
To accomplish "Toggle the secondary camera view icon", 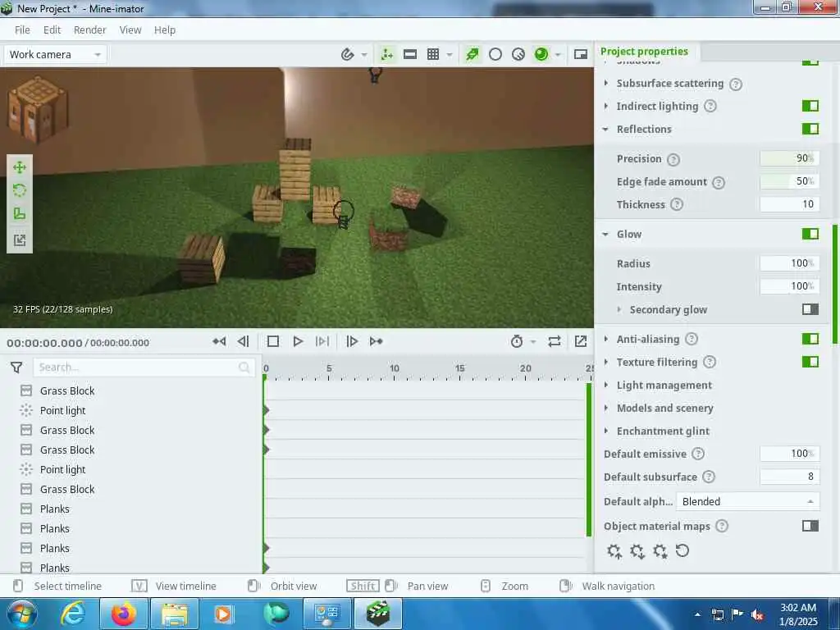I will 581,54.
